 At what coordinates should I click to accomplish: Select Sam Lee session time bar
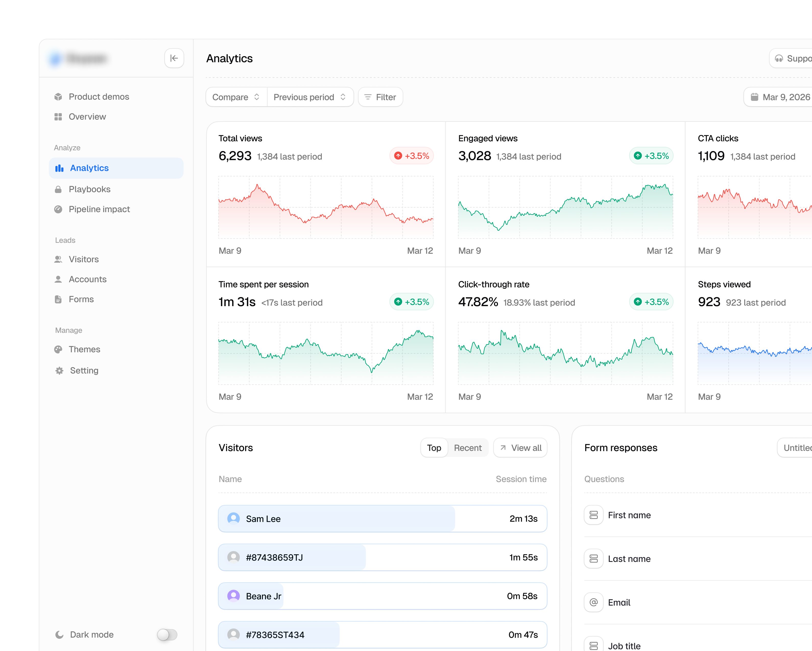[383, 519]
